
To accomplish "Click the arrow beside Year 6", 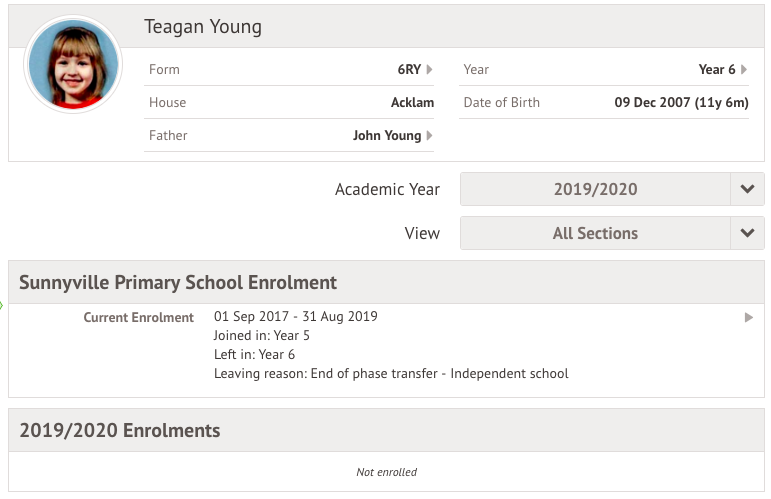I will pyautogui.click(x=744, y=69).
